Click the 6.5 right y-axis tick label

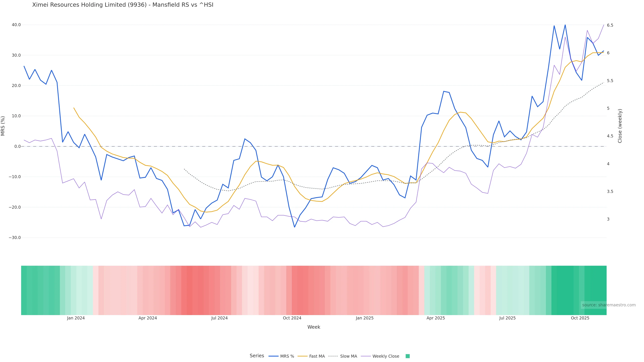pos(610,25)
